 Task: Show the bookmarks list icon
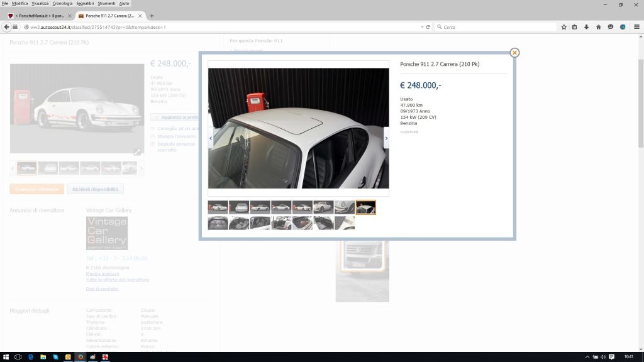pyautogui.click(x=575, y=27)
